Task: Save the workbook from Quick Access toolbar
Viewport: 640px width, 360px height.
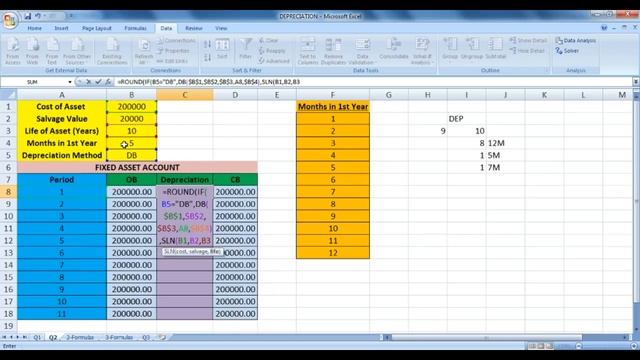Action: point(27,16)
